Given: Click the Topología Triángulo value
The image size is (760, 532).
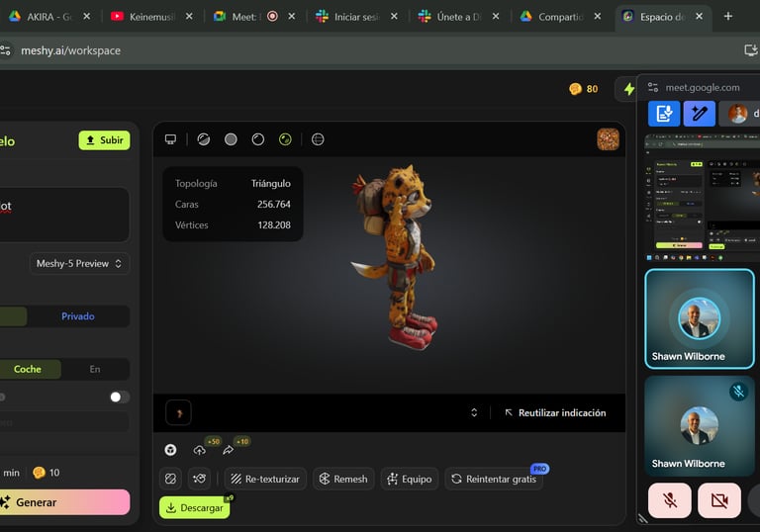Looking at the screenshot, I should click(270, 184).
